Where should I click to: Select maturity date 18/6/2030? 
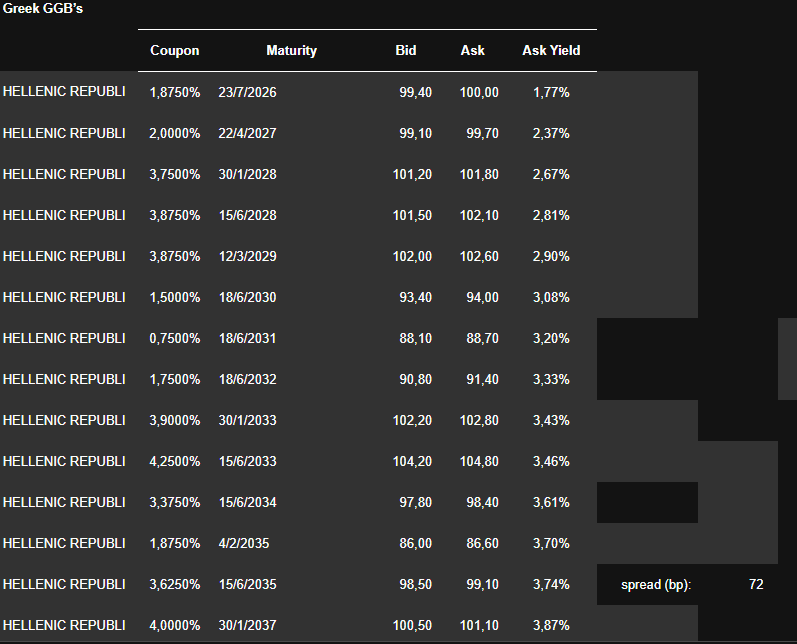[x=248, y=297]
